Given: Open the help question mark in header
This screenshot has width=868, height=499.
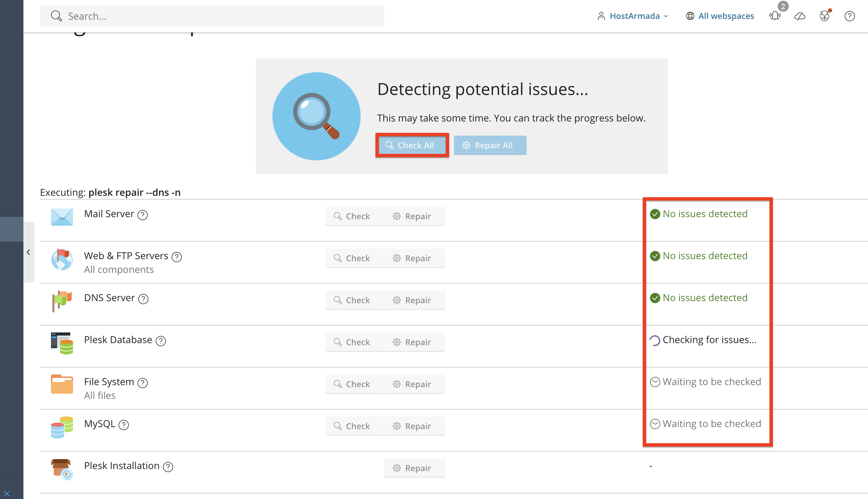Looking at the screenshot, I should (x=849, y=16).
